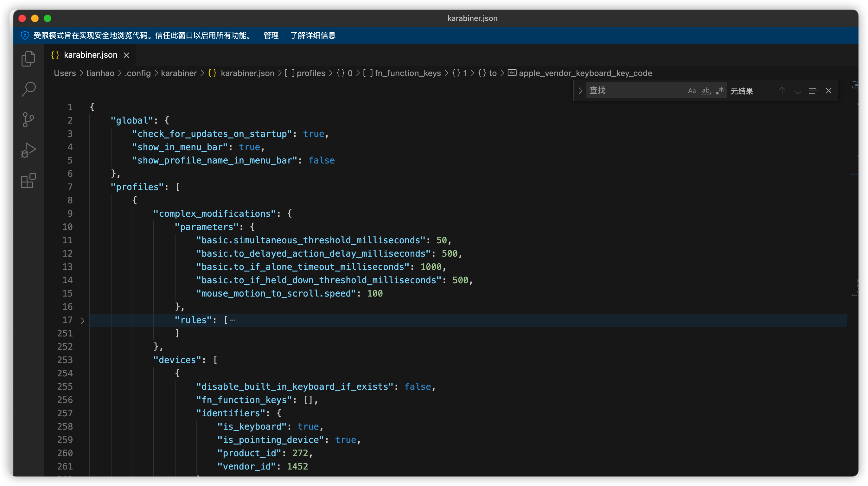The height and width of the screenshot is (486, 868).
Task: Click line number 7 in the gutter
Action: (70, 187)
